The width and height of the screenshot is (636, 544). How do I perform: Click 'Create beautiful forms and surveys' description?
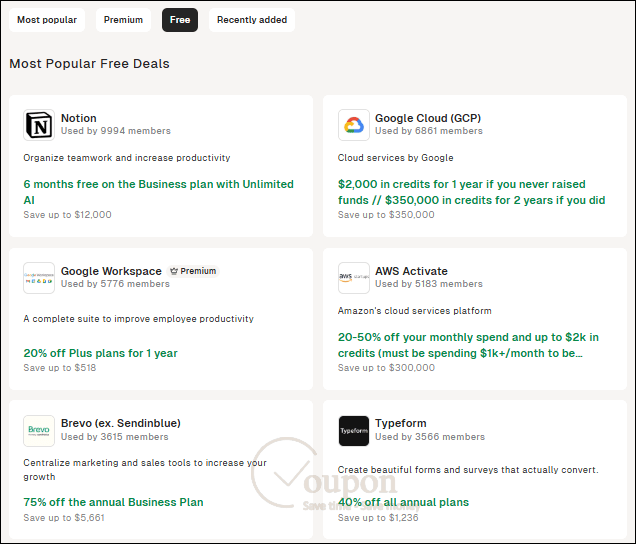(468, 470)
